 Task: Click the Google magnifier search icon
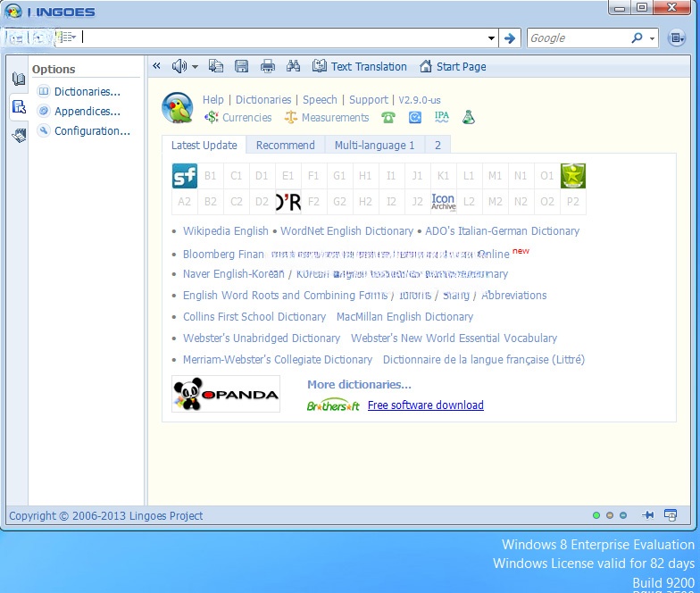[637, 38]
